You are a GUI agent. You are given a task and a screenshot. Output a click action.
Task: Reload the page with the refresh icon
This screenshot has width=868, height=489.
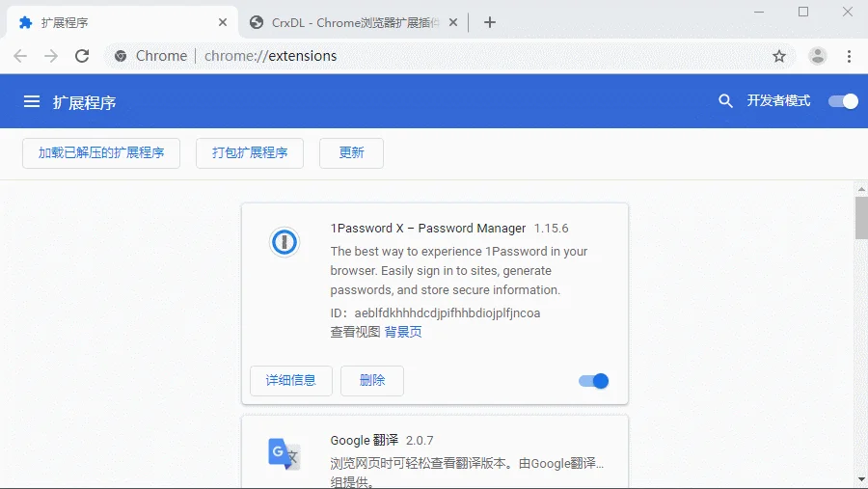(82, 56)
